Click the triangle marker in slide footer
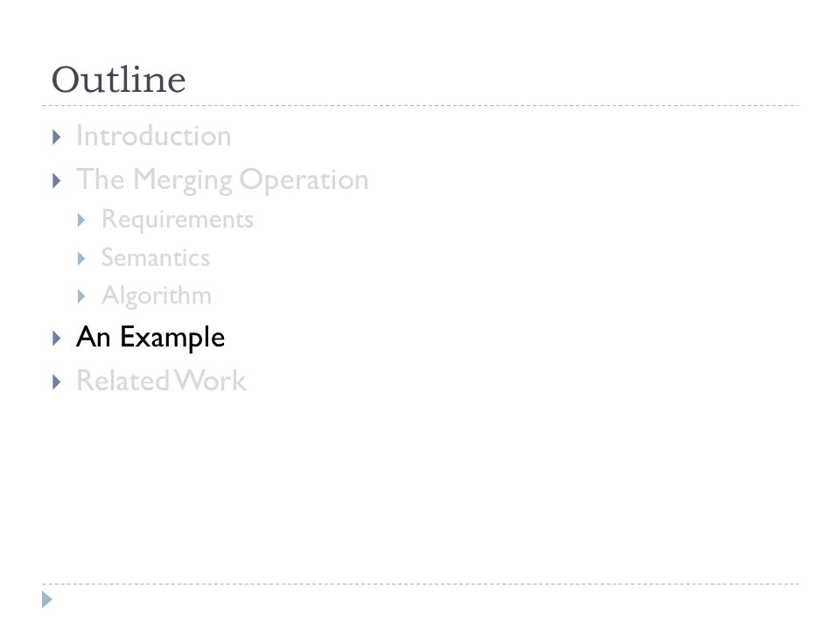This screenshot has width=840, height=630. coord(47,599)
